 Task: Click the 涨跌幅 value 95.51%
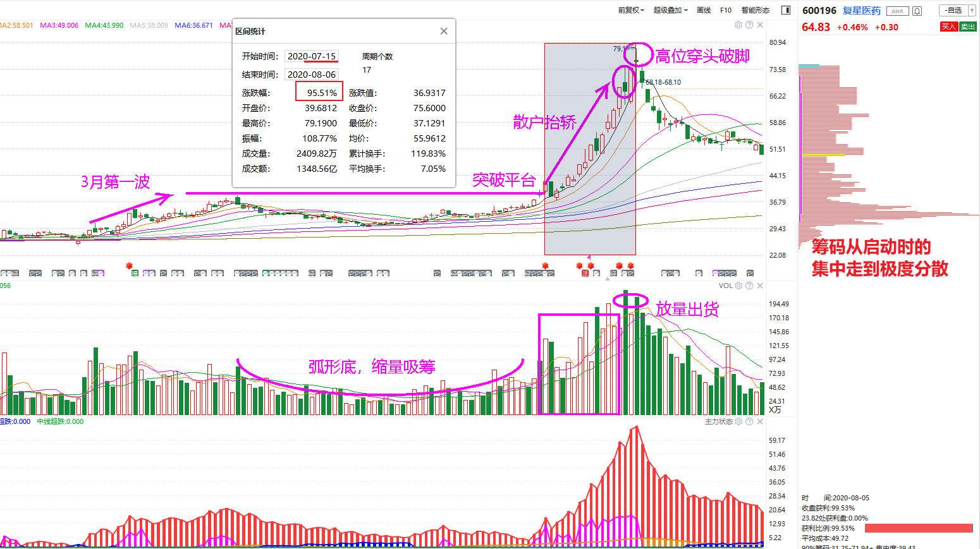[322, 93]
